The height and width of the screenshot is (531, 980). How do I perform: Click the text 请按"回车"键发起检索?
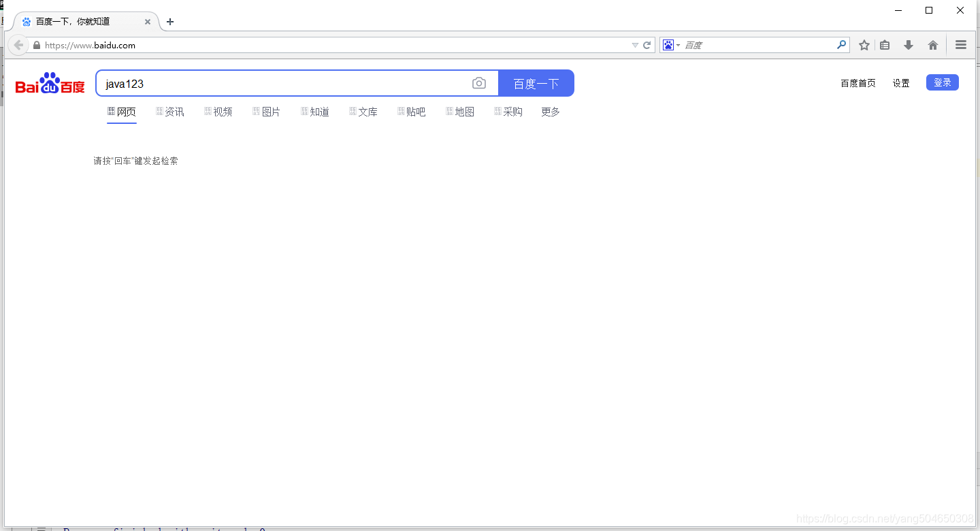[136, 161]
